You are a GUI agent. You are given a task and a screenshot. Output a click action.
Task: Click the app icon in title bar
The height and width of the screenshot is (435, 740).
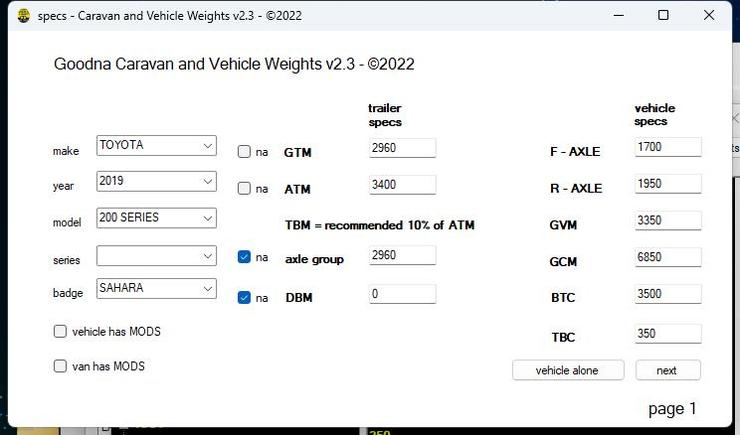tap(22, 15)
